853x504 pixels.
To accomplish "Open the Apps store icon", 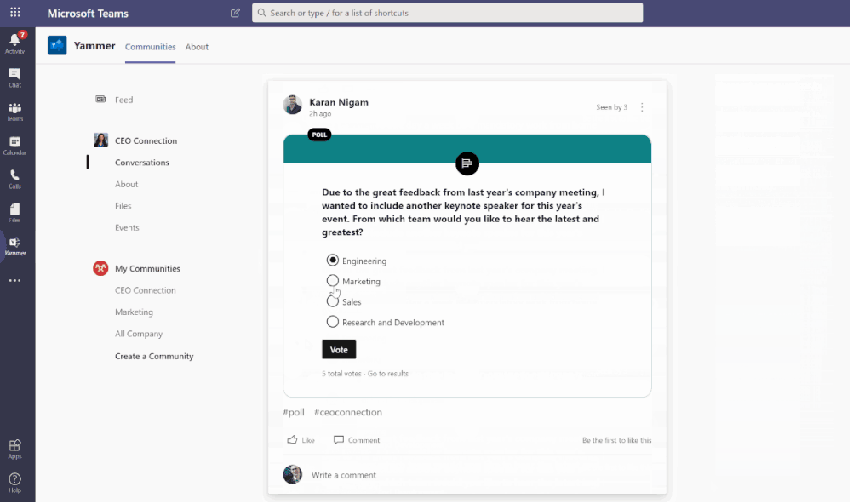I will [14, 447].
